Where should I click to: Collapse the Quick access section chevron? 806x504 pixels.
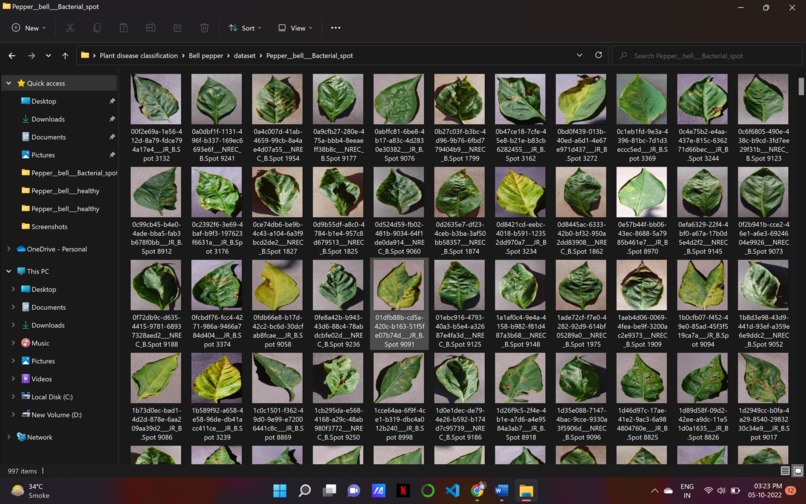9,83
